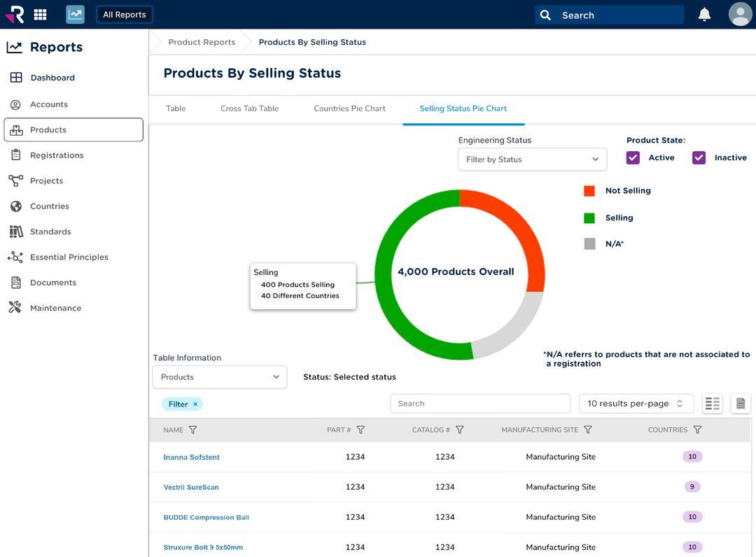
Task: Click the Maintenance wrench icon
Action: [15, 307]
